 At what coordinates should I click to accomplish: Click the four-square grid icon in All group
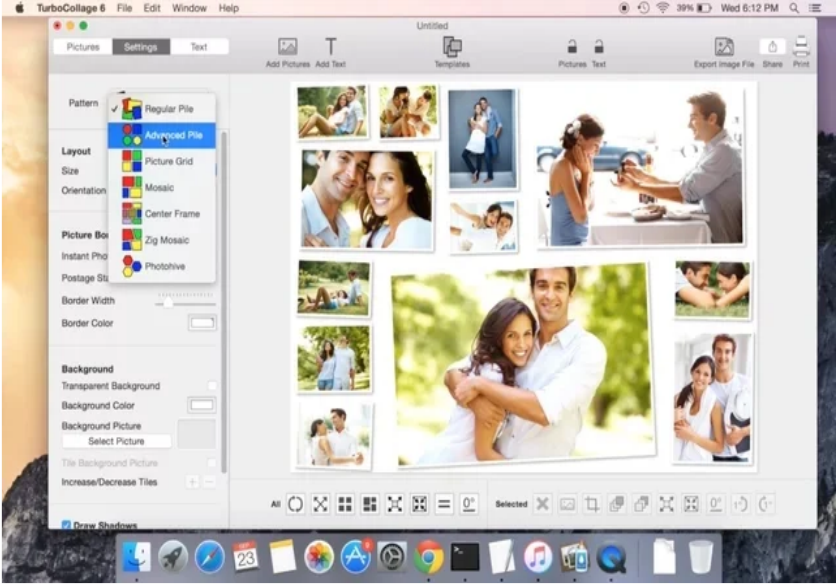coord(345,504)
